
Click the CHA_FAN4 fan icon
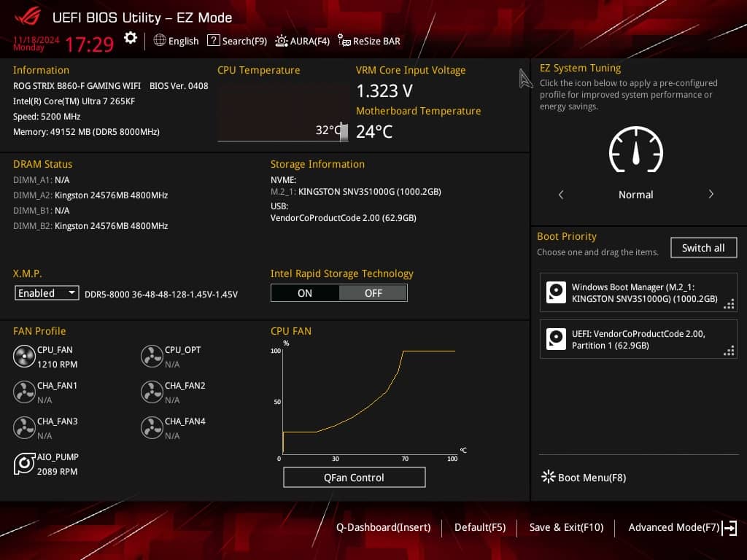(152, 427)
